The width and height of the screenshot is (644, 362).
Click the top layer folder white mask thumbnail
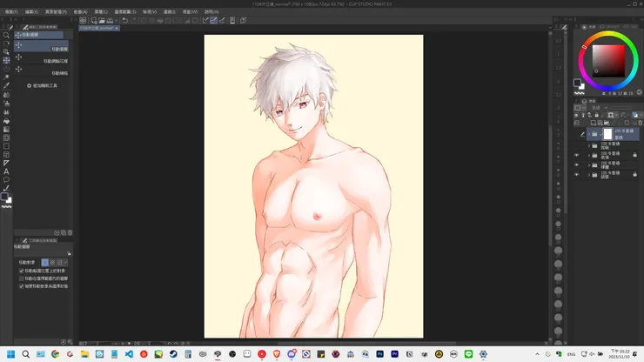(x=607, y=134)
